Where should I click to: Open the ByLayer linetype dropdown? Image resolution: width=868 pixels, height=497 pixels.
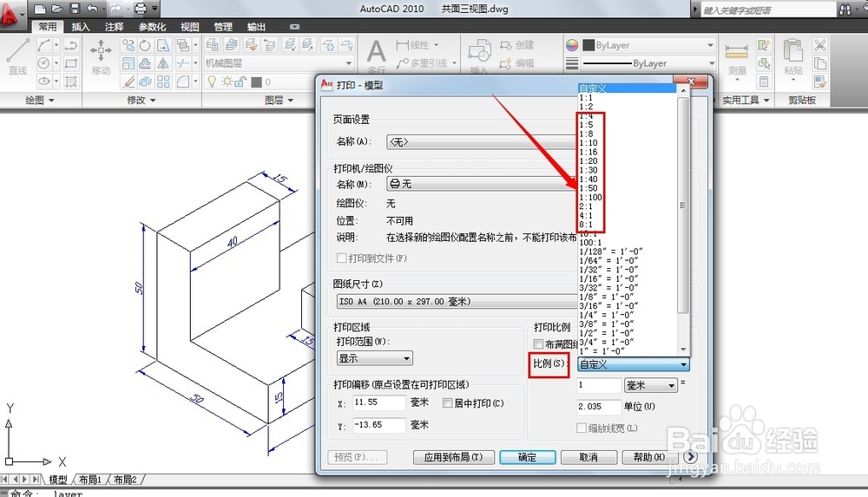coord(649,63)
